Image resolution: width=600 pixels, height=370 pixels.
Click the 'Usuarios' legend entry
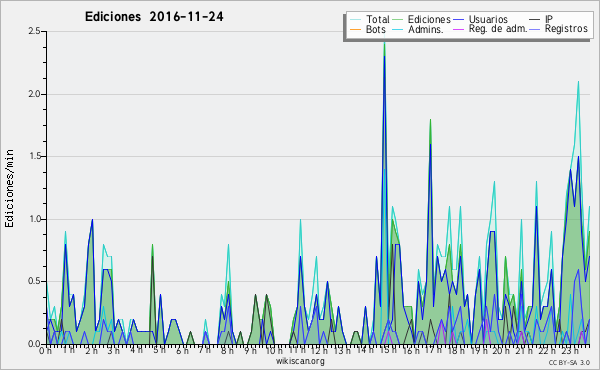(x=488, y=19)
